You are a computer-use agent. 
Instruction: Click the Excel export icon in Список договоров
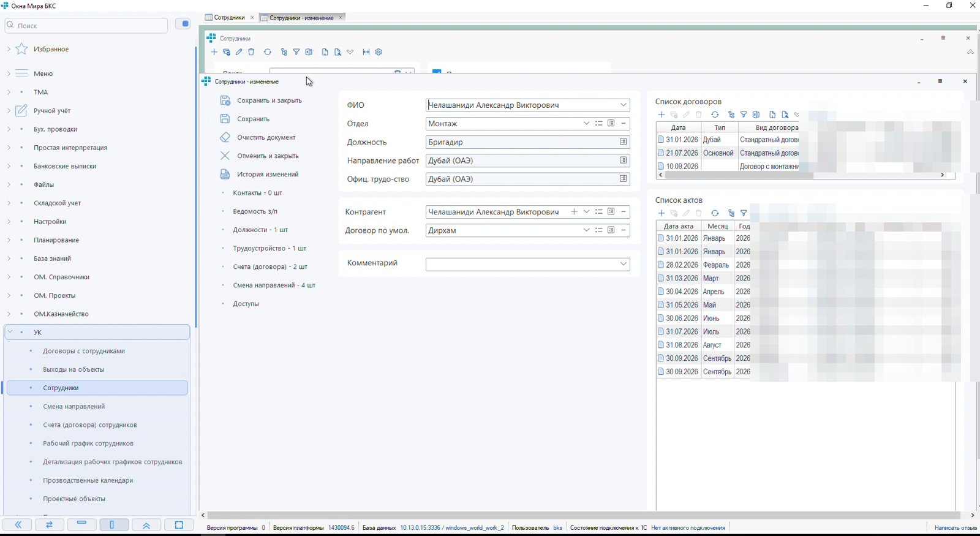pyautogui.click(x=756, y=115)
